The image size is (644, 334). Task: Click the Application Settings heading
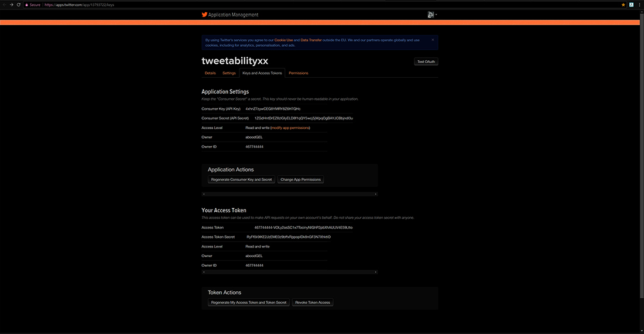[225, 91]
